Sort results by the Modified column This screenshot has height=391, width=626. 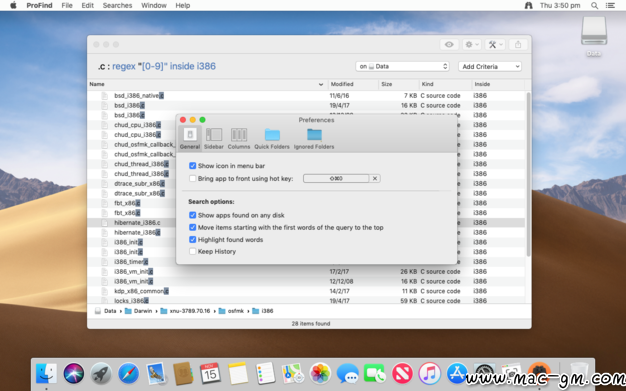(353, 84)
